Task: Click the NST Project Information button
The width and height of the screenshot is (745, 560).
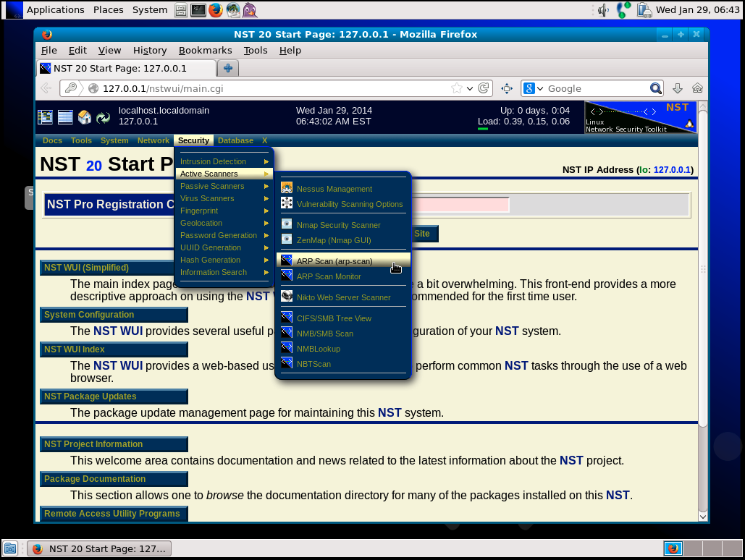Action: tap(114, 444)
